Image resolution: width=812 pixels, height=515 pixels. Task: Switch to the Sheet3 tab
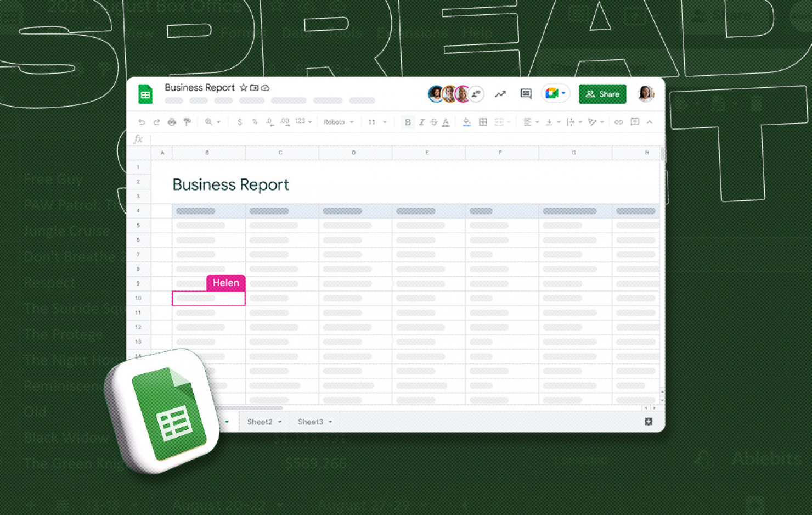[x=310, y=422]
